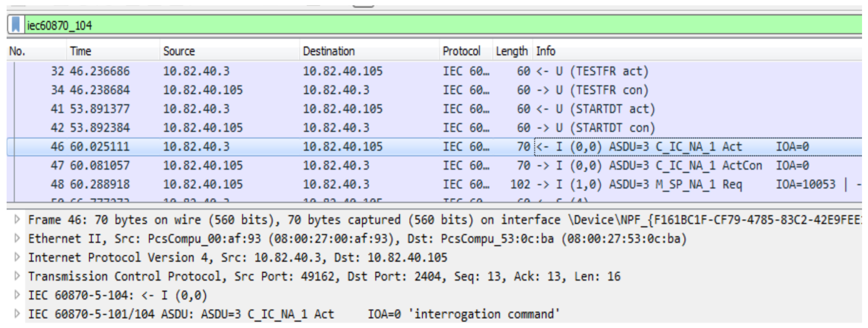Image resolution: width=868 pixels, height=328 pixels.
Task: Expand the IEC 60870-5-101/104 ASDU section
Action: pyautogui.click(x=17, y=314)
